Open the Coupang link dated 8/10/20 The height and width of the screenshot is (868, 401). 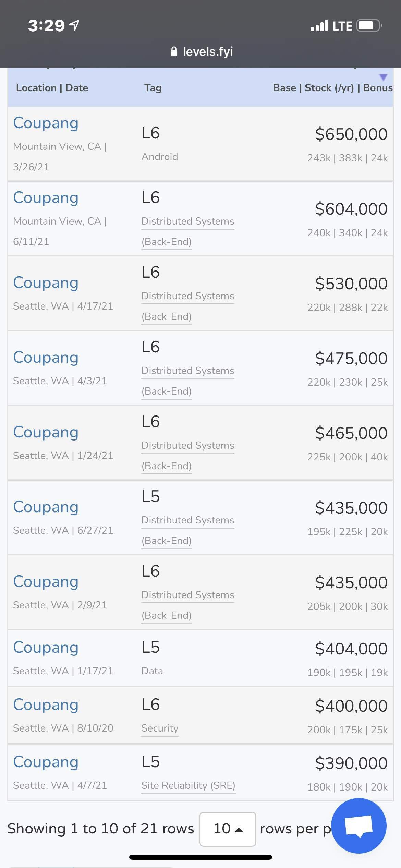[46, 705]
